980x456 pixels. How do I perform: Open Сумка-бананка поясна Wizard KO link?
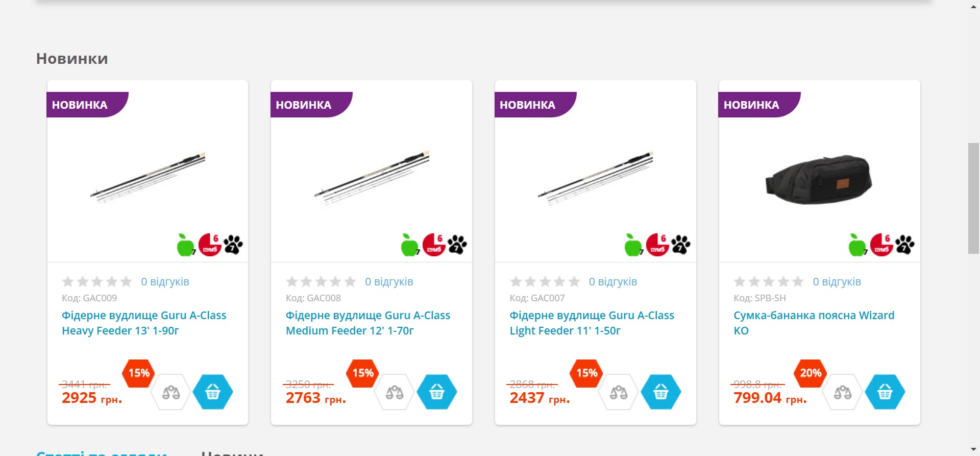pos(814,323)
